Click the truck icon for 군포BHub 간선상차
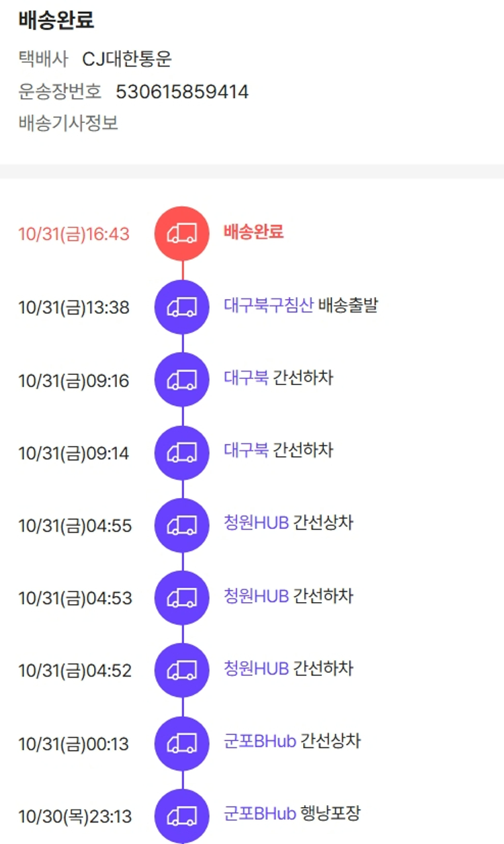This screenshot has width=504, height=844. [182, 743]
